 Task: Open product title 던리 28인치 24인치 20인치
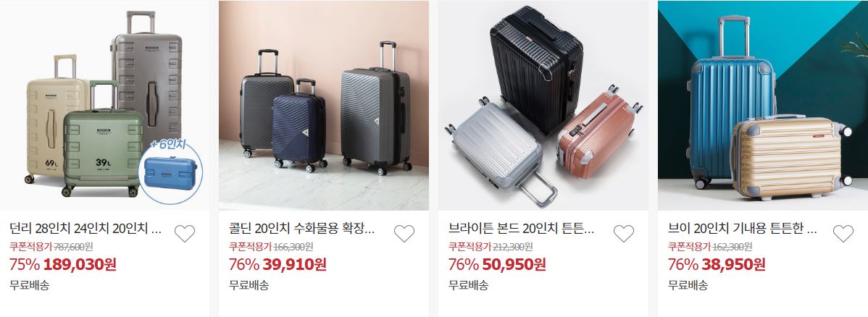[85, 229]
